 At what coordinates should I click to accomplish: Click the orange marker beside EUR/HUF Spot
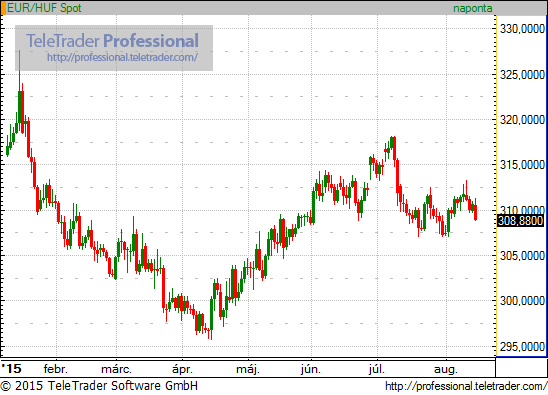[x=3, y=8]
